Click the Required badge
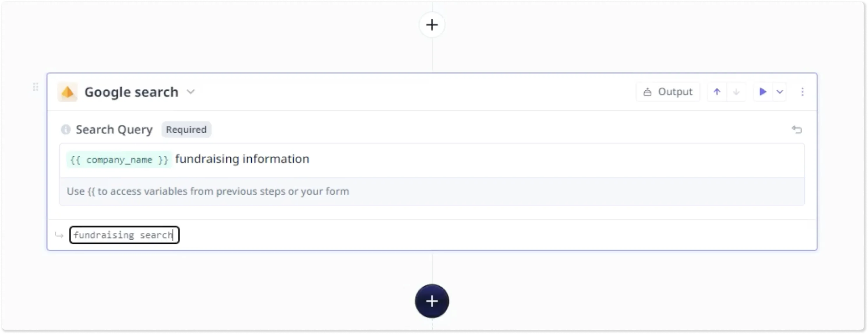This screenshot has height=334, width=868. click(186, 130)
